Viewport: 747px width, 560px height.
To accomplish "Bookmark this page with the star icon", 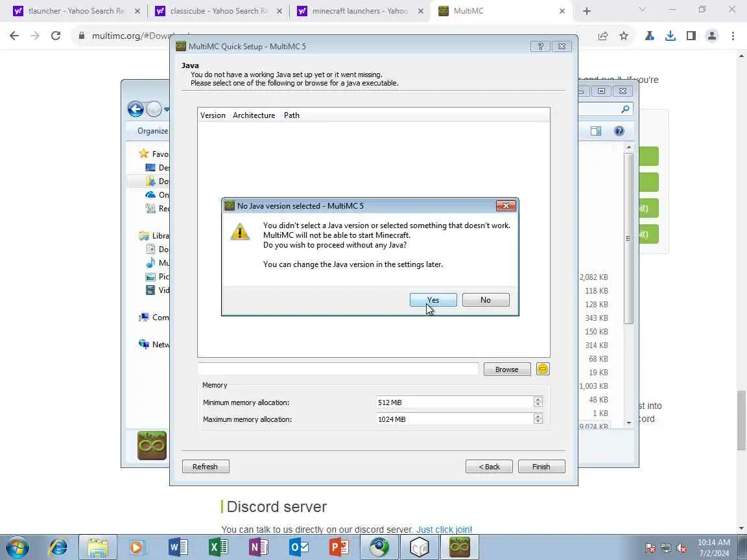I will [624, 36].
